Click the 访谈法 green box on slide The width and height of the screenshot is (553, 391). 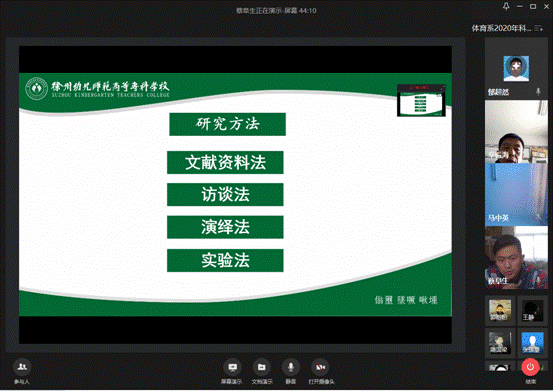click(225, 194)
